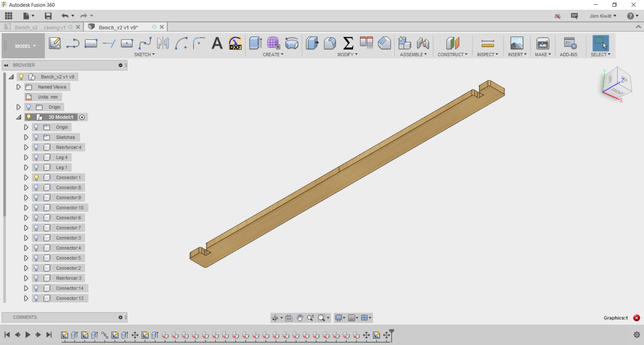
Task: Click the DXF import icon
Action: 235,43
